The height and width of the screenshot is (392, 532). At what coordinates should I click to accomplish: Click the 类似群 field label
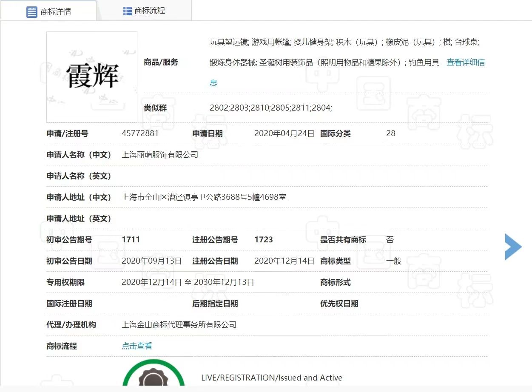tap(155, 108)
